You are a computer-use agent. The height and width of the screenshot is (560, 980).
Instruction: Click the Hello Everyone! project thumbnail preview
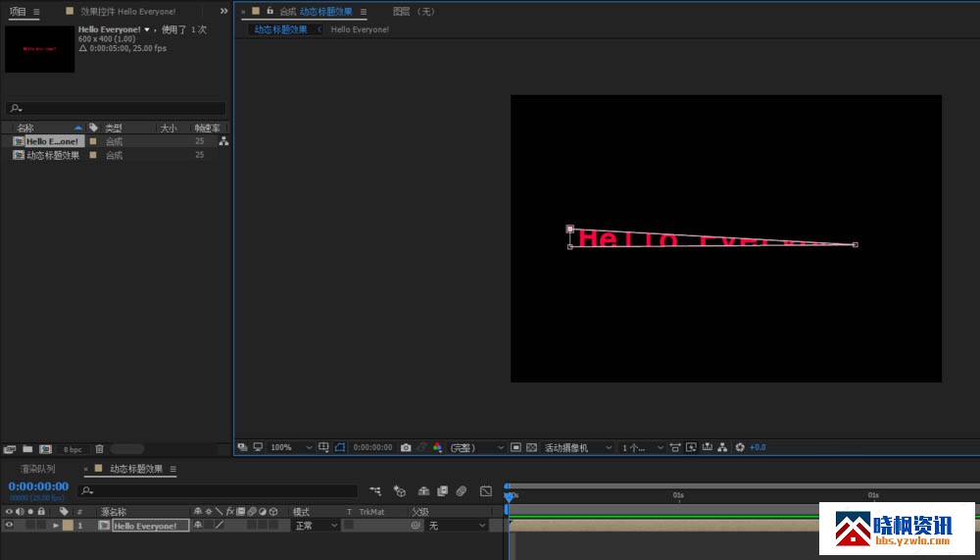(40, 49)
